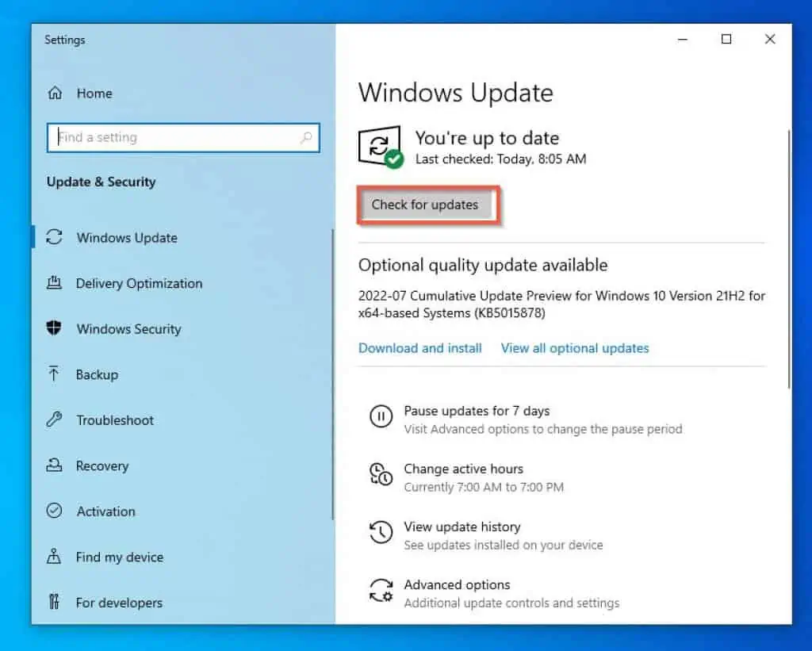Click the Windows Update sync icon in sidebar
The width and height of the screenshot is (812, 651).
[x=55, y=237]
